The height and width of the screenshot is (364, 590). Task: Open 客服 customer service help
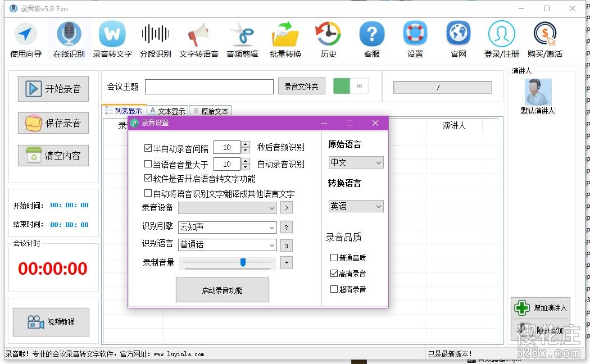[x=372, y=39]
